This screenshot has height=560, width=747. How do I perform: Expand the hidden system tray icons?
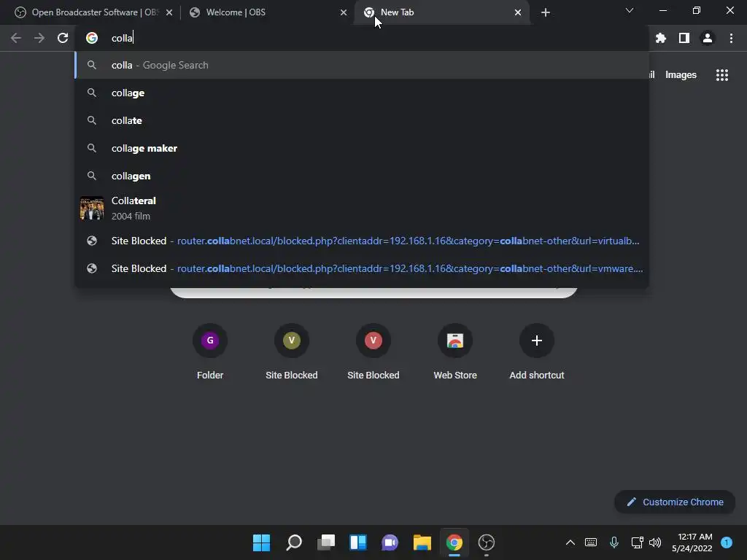point(570,542)
